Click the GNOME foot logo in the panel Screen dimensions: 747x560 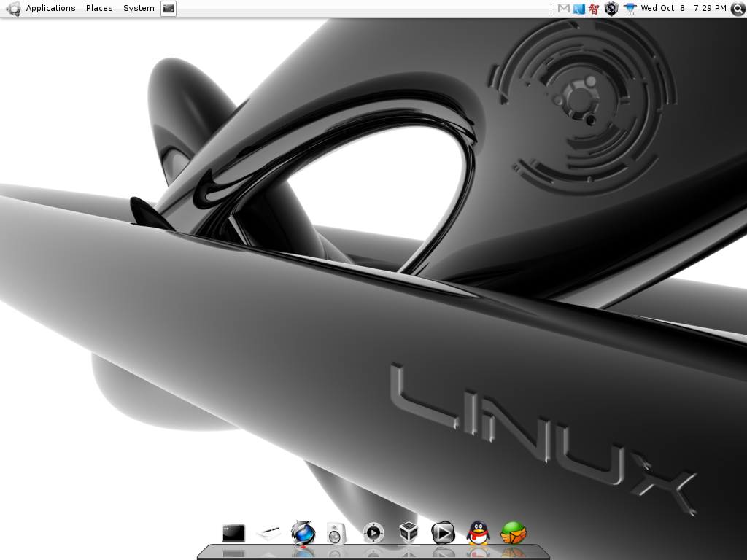tap(13, 8)
